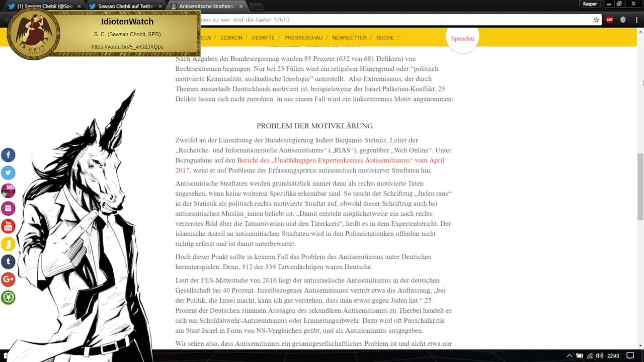Open the NEWSLETTER menu item

[349, 38]
